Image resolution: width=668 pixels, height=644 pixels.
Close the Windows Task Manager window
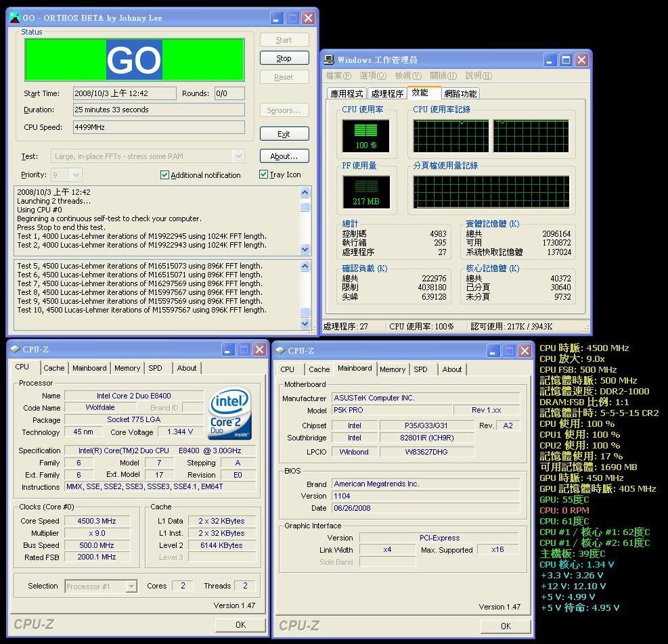581,60
